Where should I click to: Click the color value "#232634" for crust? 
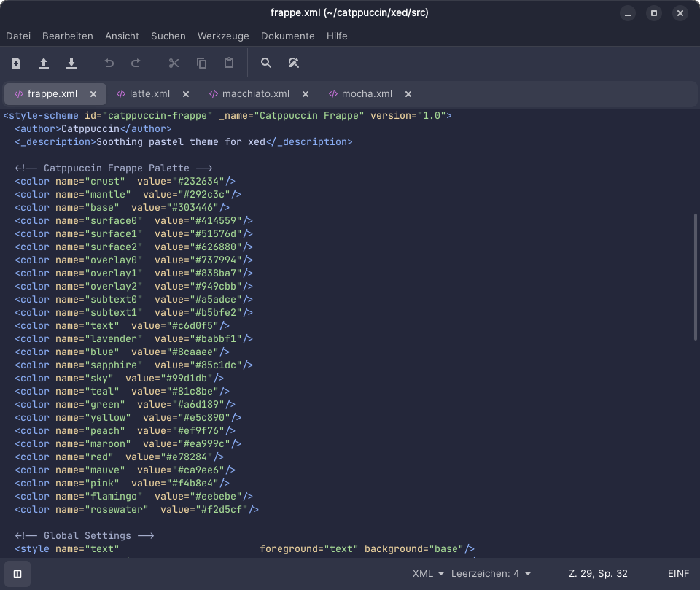coord(198,182)
